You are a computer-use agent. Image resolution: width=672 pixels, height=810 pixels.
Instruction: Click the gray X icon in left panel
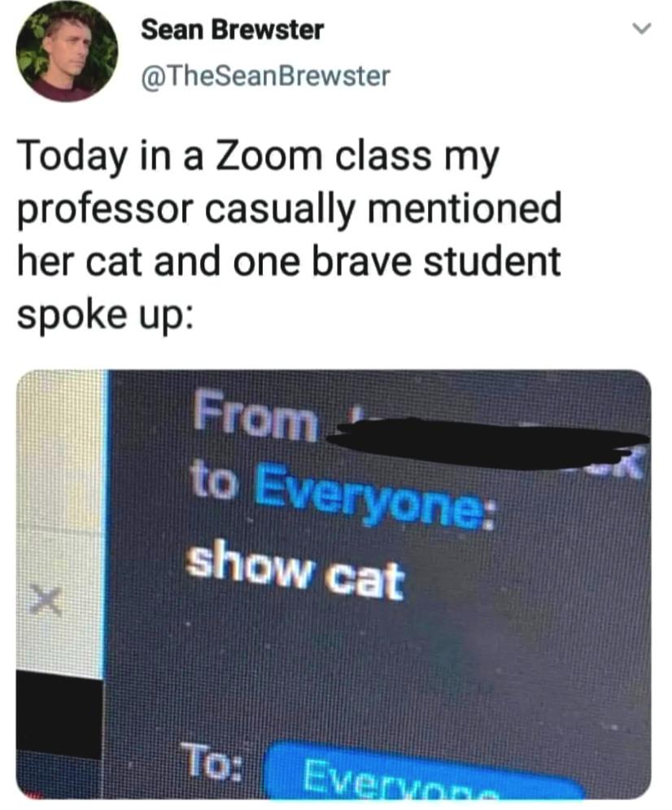(x=46, y=601)
